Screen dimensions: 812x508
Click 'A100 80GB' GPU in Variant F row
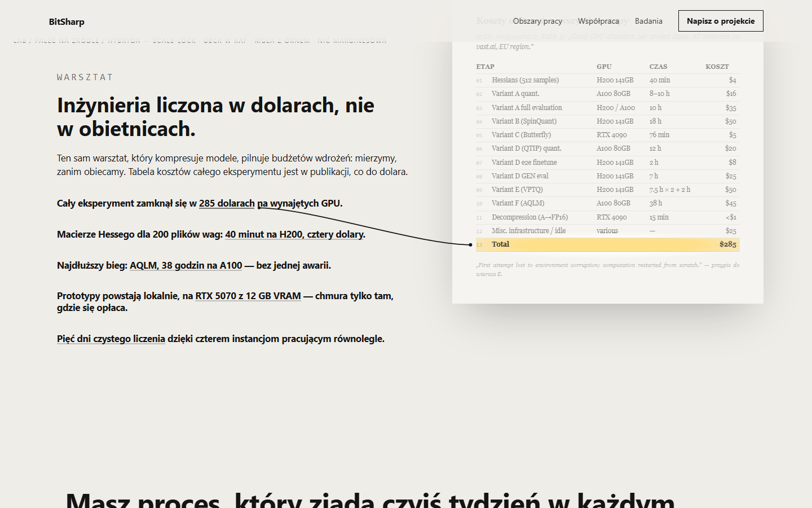[614, 203]
